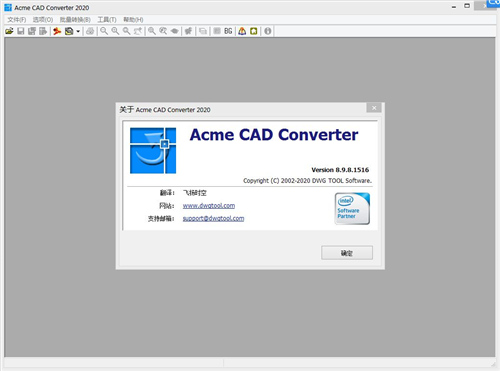Click the Save As multi-disk icon
The height and width of the screenshot is (371, 500).
click(x=32, y=31)
